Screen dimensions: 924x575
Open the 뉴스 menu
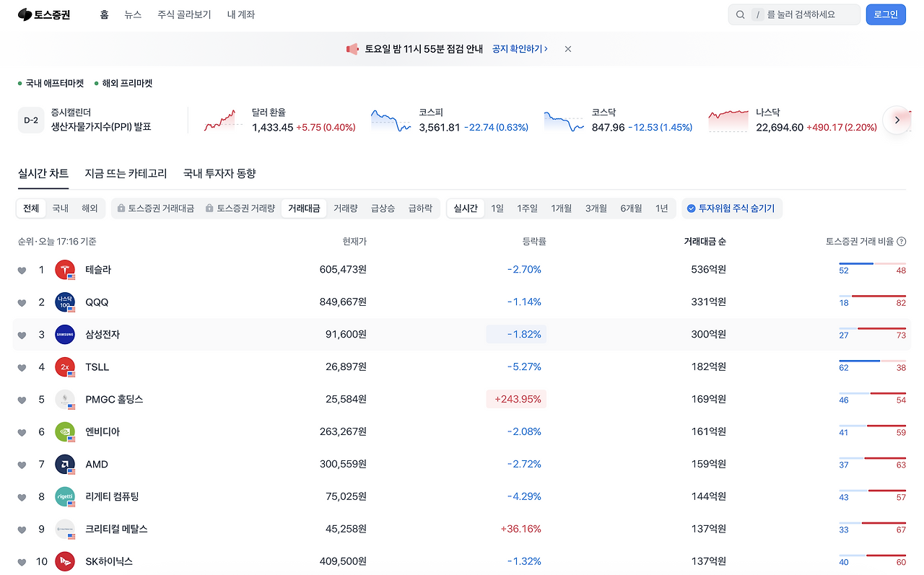[x=133, y=14]
